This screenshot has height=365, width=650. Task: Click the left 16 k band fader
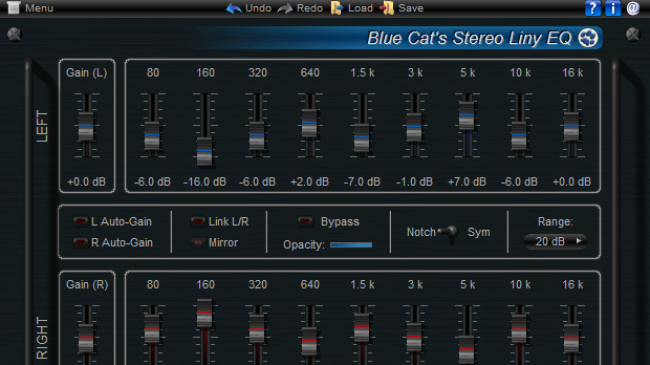tap(571, 126)
